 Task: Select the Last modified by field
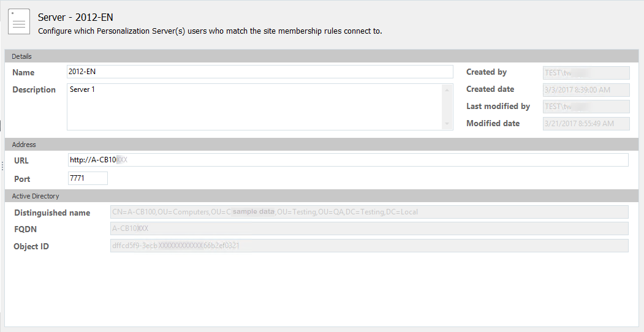click(x=586, y=107)
